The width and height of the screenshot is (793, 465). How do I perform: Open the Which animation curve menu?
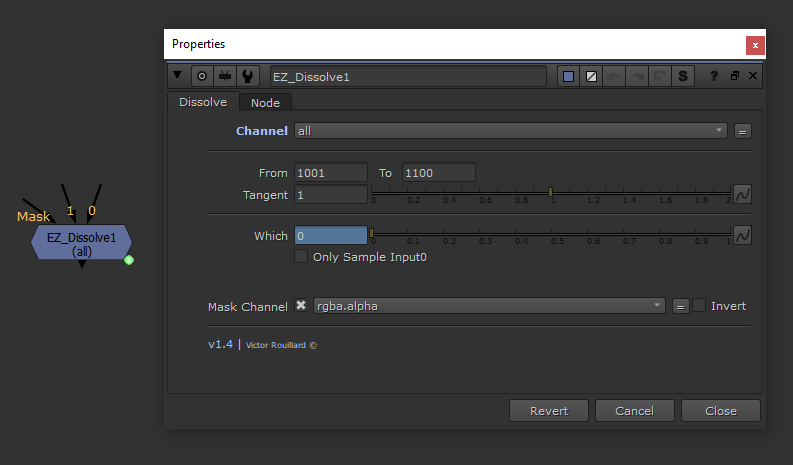[x=742, y=236]
